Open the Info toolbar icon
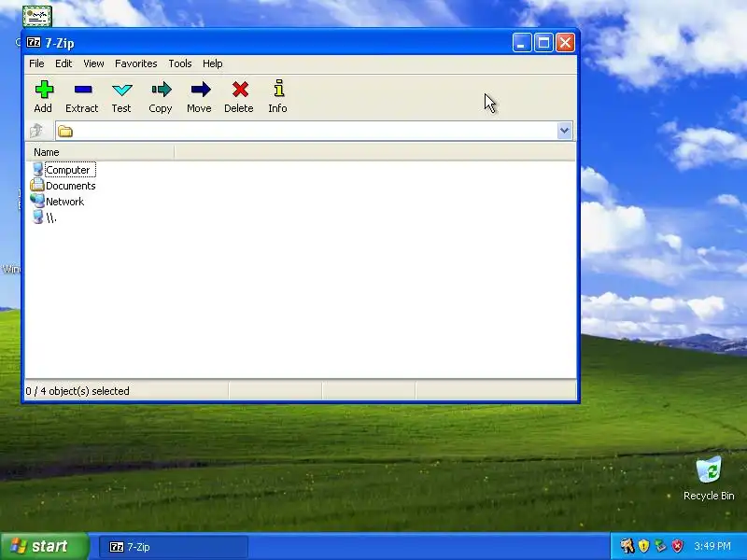747x560 pixels. (279, 89)
